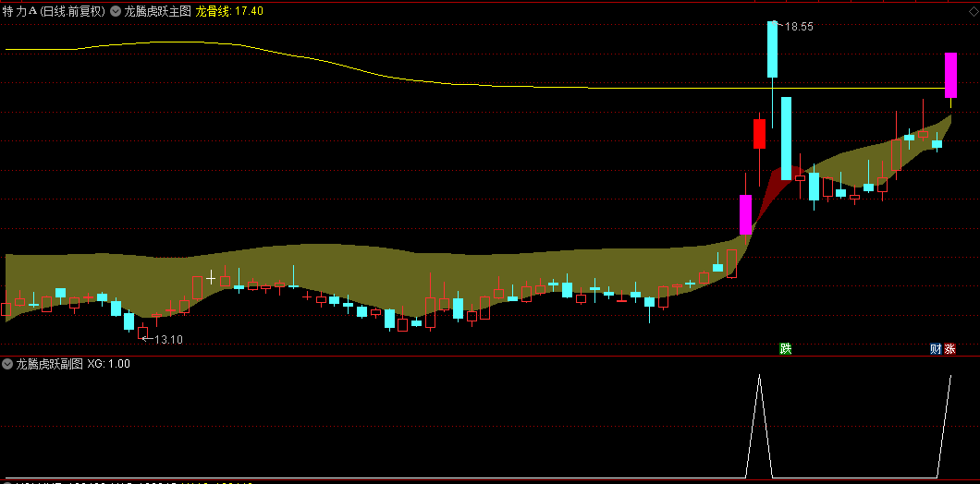Click the XG: 1.00 value label
980x484 pixels.
coord(109,364)
